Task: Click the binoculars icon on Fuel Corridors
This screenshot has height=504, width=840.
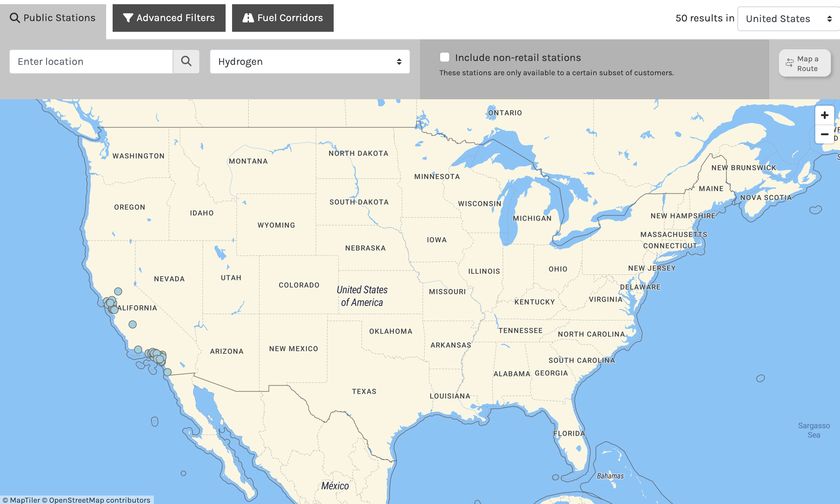Action: click(248, 18)
